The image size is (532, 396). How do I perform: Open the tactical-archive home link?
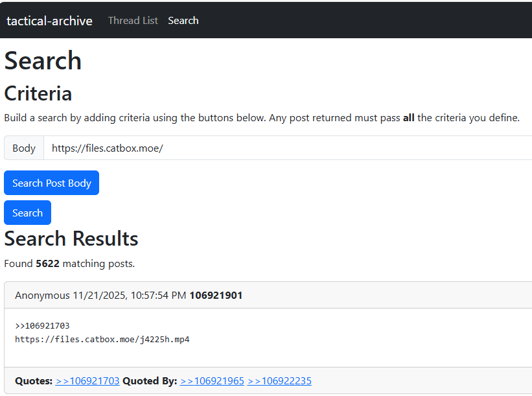tap(49, 21)
